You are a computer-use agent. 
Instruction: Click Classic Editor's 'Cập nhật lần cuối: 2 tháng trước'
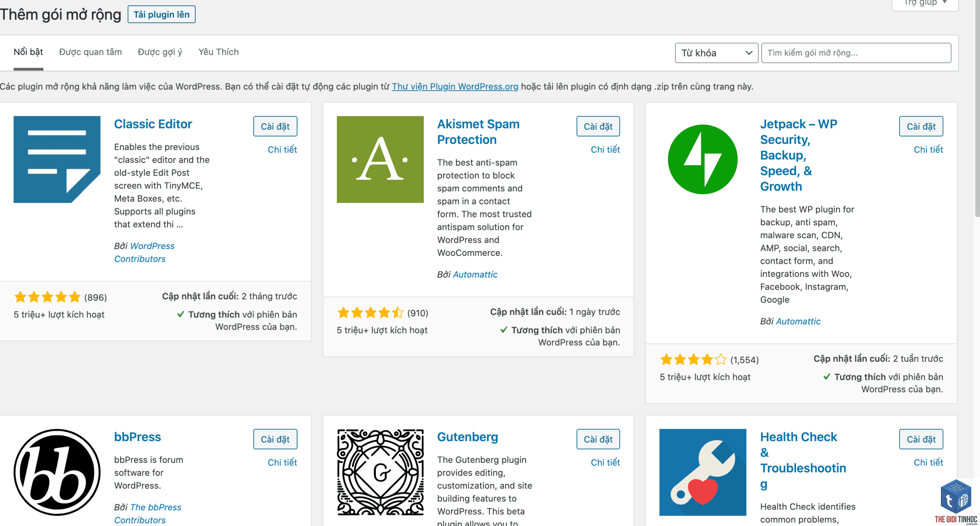[x=229, y=296]
